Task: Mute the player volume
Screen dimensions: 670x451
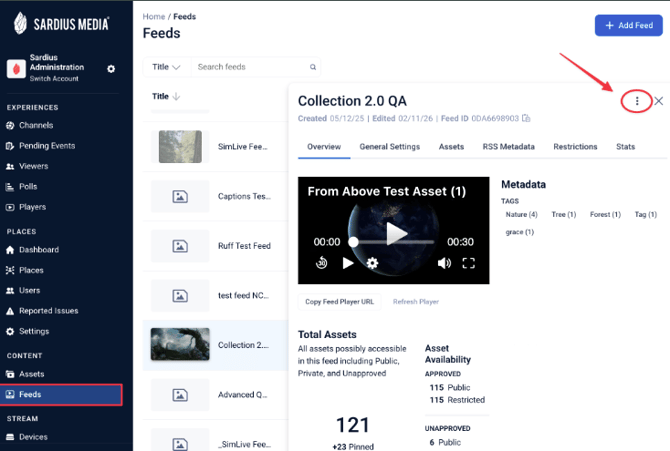Action: [444, 263]
